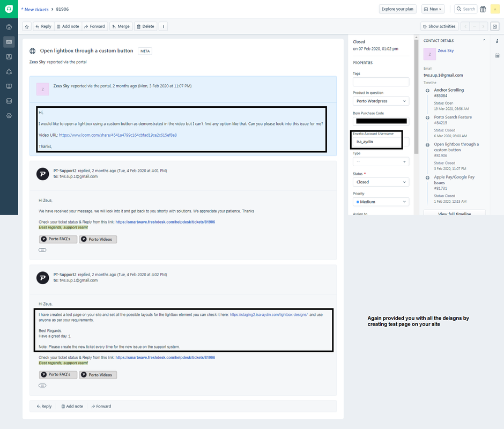Expand quoted text ellipsis in second reply
The height and width of the screenshot is (429, 504).
tap(42, 386)
